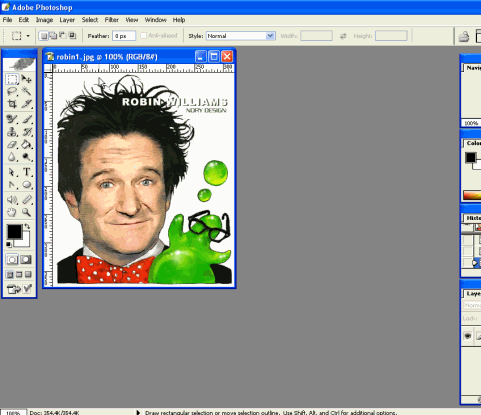Enable Edit in Quick Mask Mode
Image resolution: width=481 pixels, height=415 pixels.
(26, 260)
